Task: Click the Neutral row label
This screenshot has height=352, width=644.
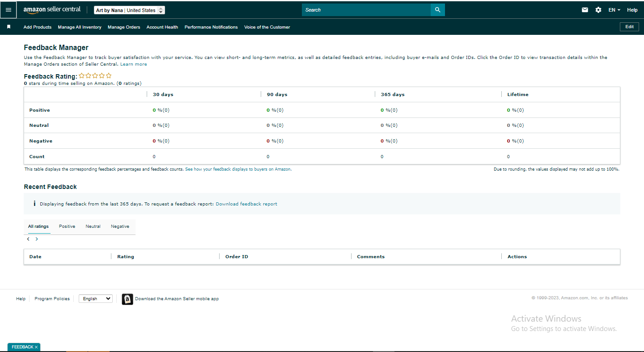Action: [x=39, y=126]
